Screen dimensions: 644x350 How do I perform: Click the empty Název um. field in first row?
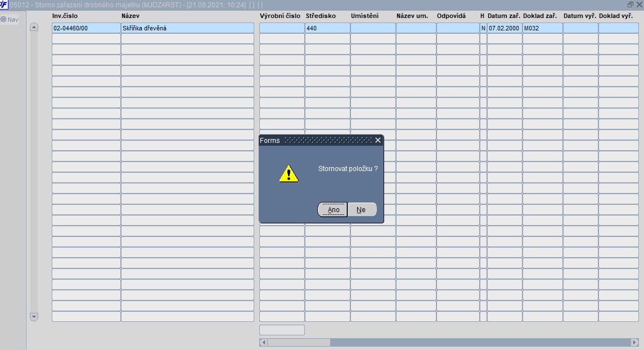pos(416,28)
